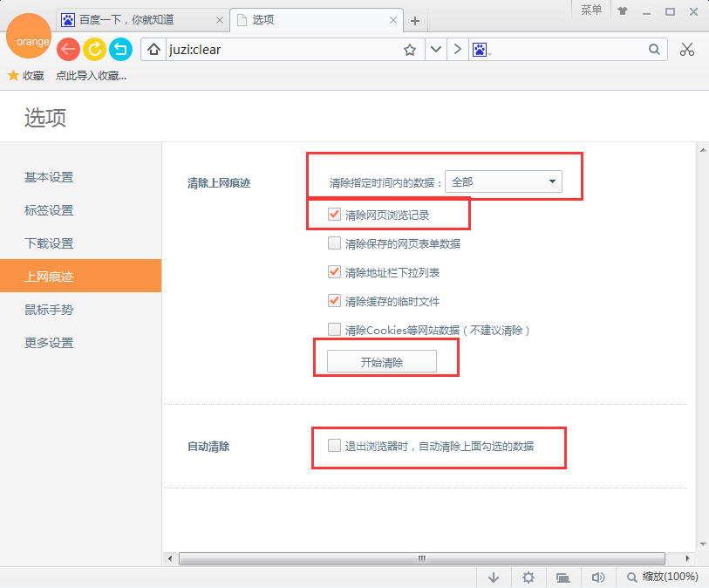
Task: Open the 全部 time range dropdown
Action: 503,181
